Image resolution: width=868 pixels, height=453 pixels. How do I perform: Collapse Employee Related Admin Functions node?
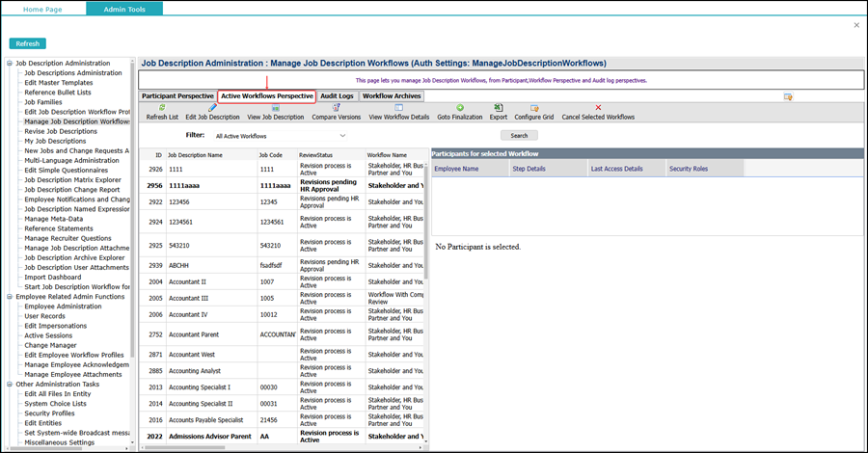[10, 297]
